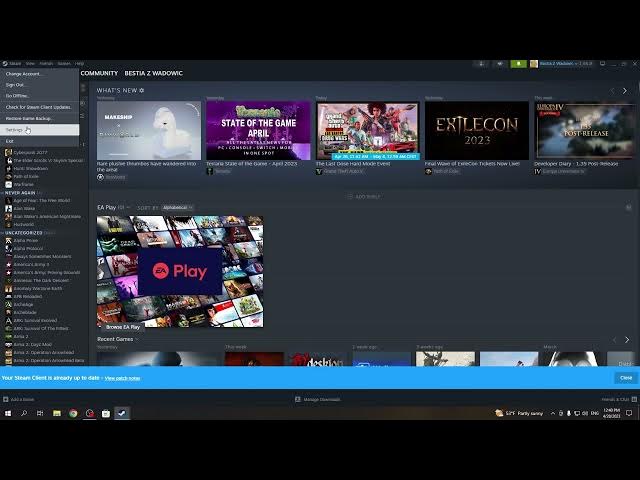Open Chrome from the taskbar
The image size is (640, 480).
pos(73,413)
